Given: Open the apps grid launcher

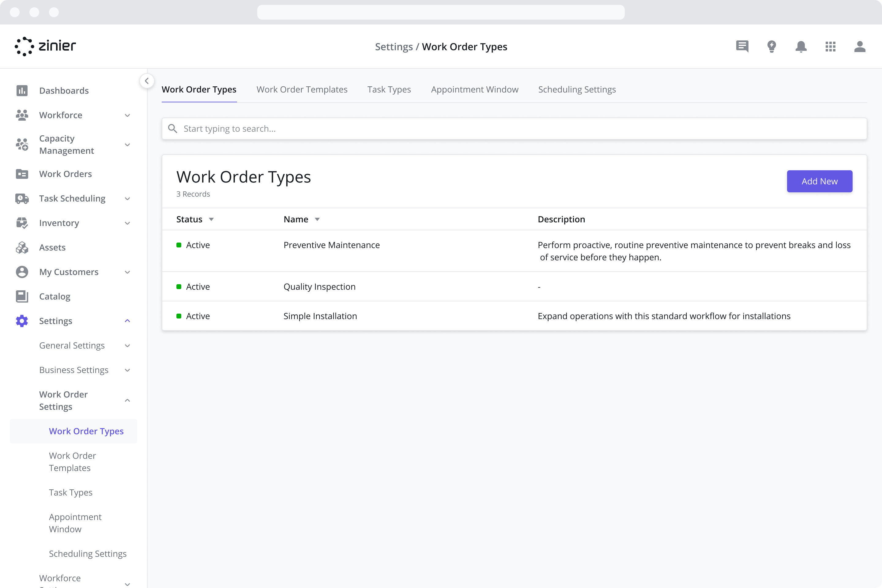Looking at the screenshot, I should tap(830, 47).
